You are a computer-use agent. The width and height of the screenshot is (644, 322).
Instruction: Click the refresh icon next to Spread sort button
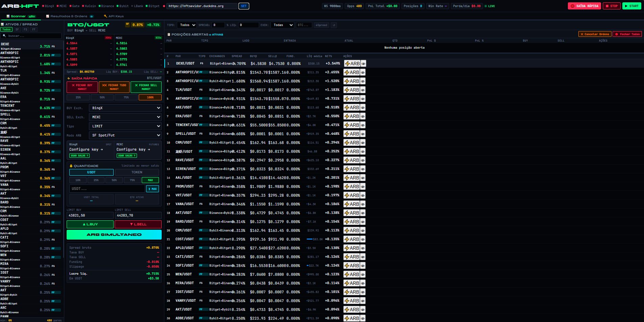tap(334, 25)
